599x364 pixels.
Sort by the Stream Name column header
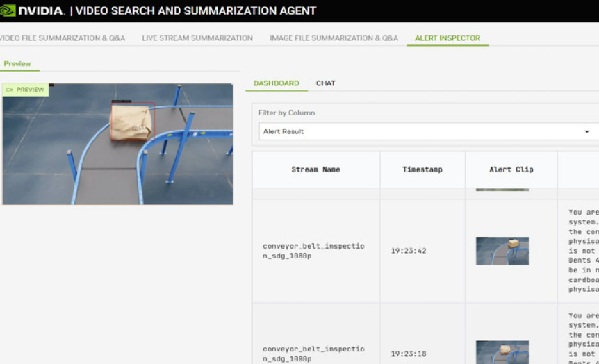point(315,169)
